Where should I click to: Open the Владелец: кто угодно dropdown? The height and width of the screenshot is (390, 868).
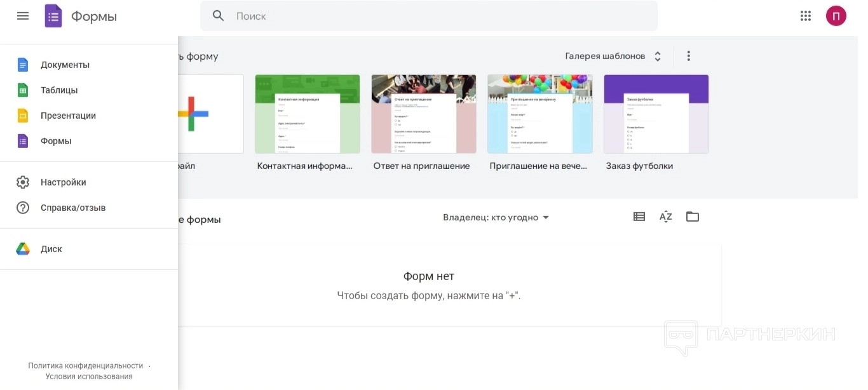[496, 217]
